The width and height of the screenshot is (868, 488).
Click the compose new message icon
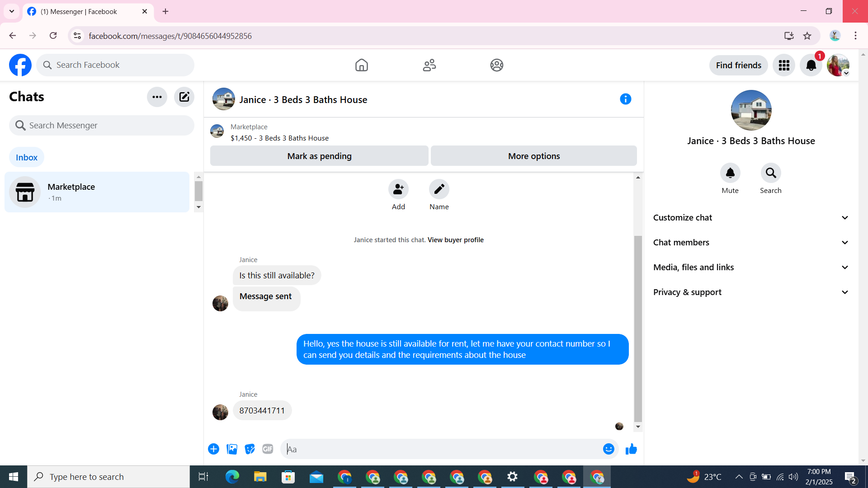tap(184, 97)
